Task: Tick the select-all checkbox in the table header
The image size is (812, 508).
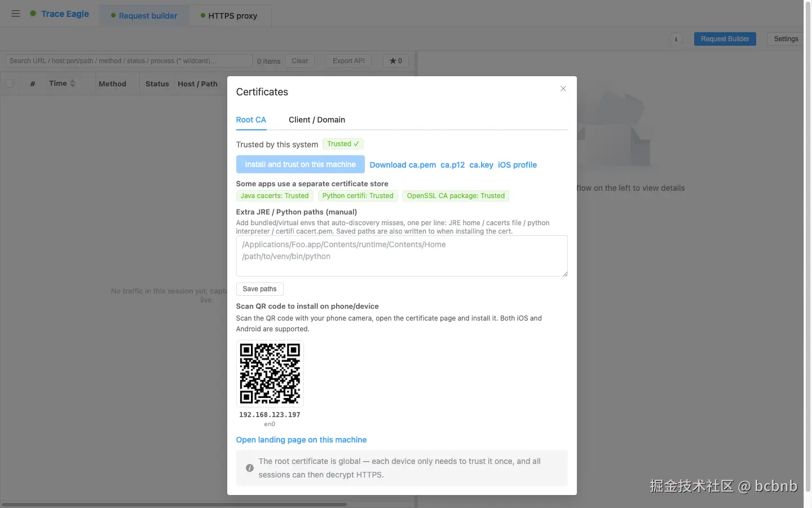Action: coord(10,84)
